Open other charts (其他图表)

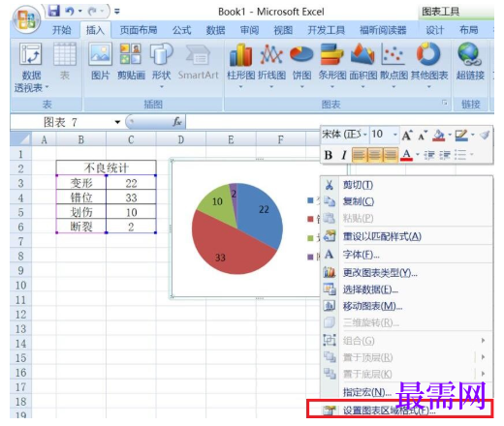coord(429,66)
